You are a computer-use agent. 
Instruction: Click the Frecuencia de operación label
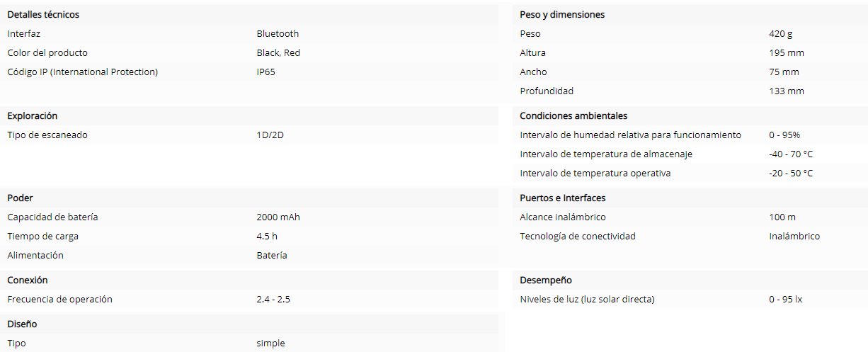59,299
